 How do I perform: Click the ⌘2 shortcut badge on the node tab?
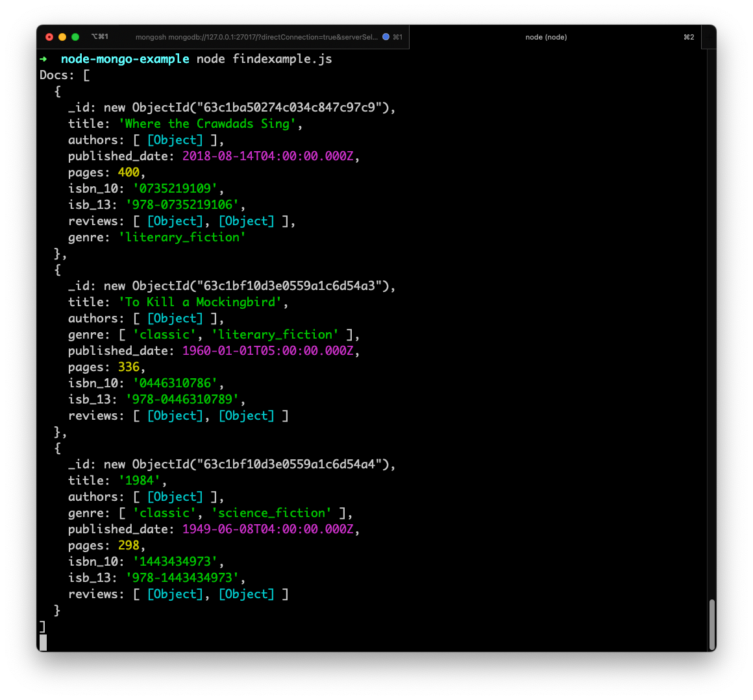click(x=688, y=37)
